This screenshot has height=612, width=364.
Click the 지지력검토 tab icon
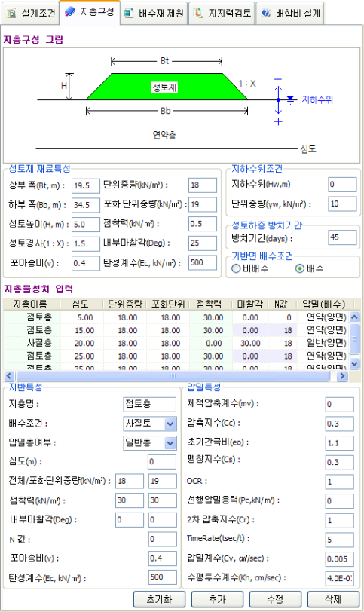tap(199, 14)
